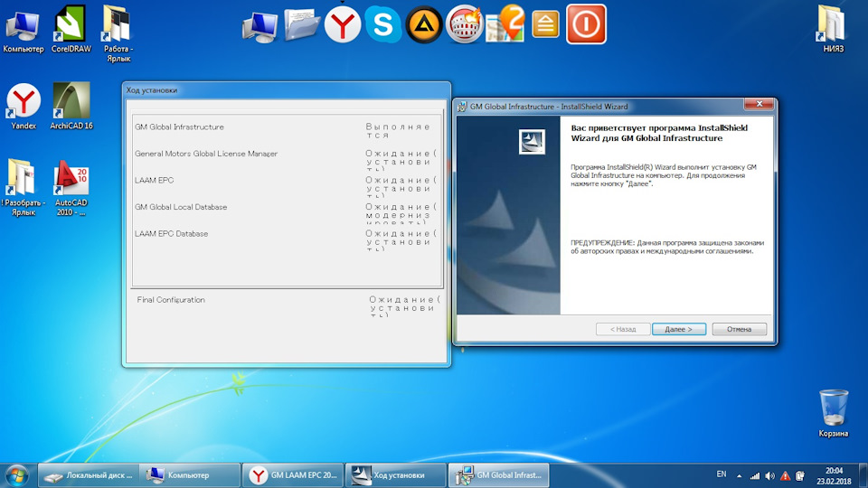Open the colosseum fire icon in dock
Screen dimensions: 868x488
[465, 24]
